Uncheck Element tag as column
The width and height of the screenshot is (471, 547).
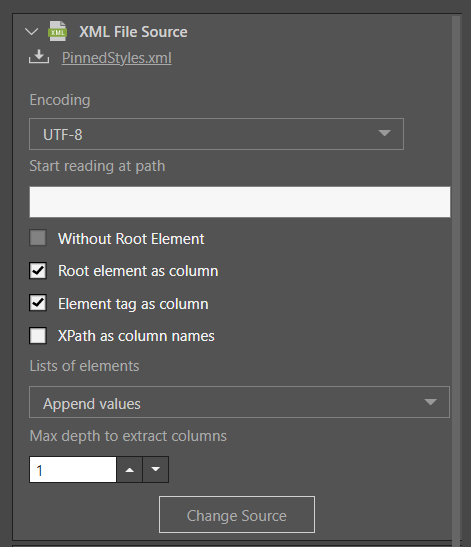(x=38, y=303)
